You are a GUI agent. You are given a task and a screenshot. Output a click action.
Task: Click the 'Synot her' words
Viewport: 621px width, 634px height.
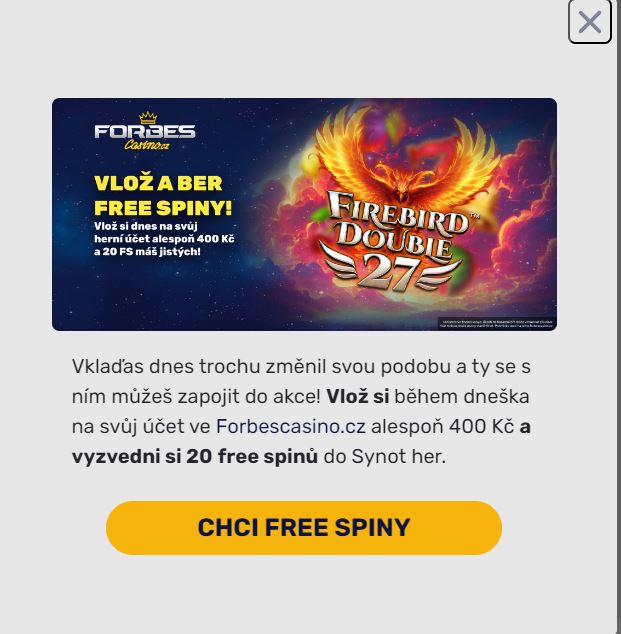[x=399, y=456]
